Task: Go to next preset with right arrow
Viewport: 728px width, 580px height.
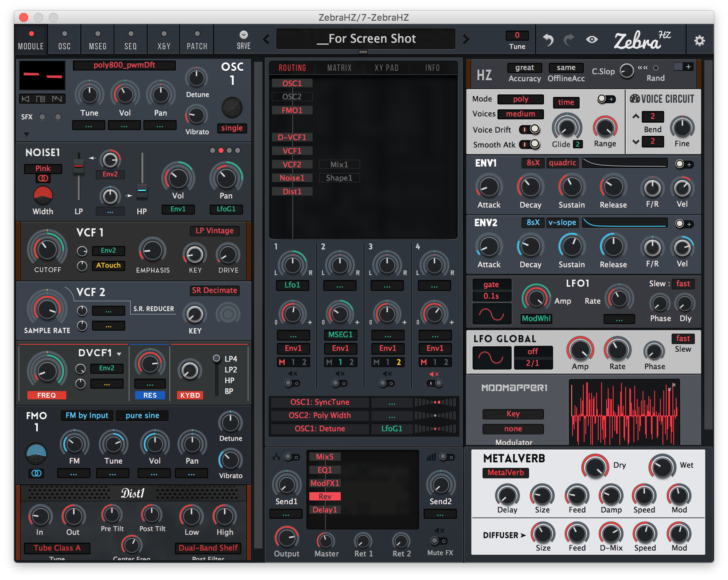Action: pos(466,39)
